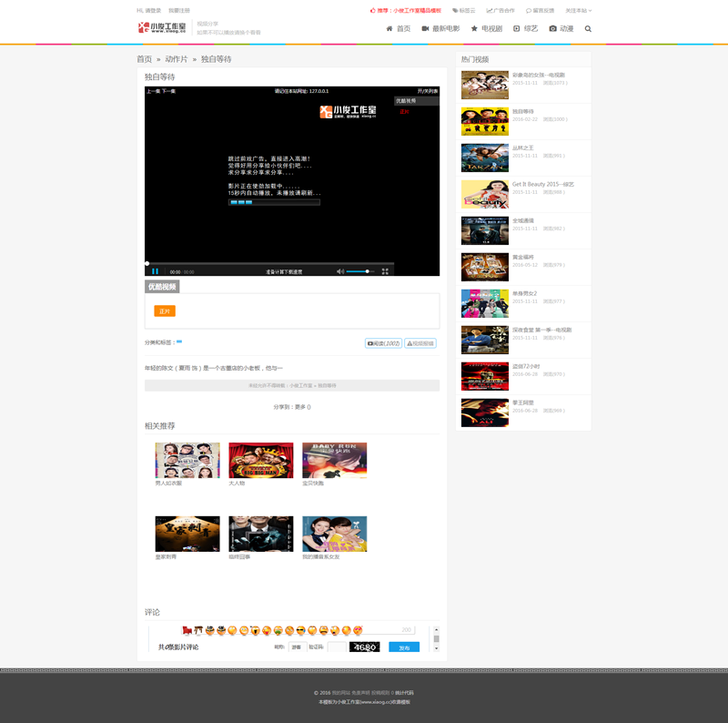This screenshot has width=728, height=723.
Task: Select 优酷视频 in player playlist panel
Action: click(x=417, y=101)
